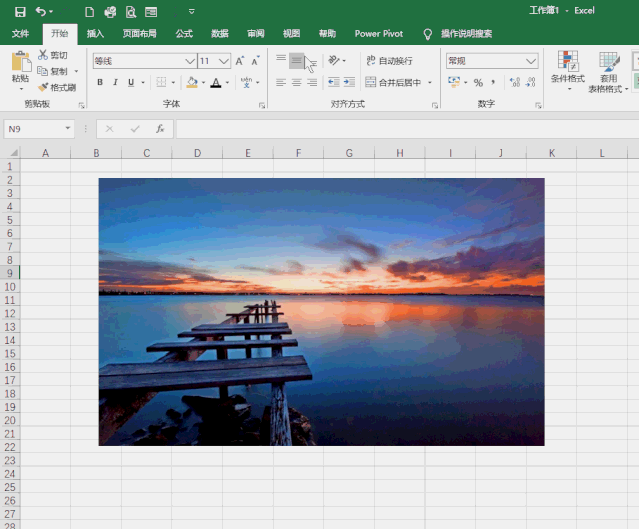Toggle Wrap Text (自动换行)
The height and width of the screenshot is (529, 639).
(389, 61)
